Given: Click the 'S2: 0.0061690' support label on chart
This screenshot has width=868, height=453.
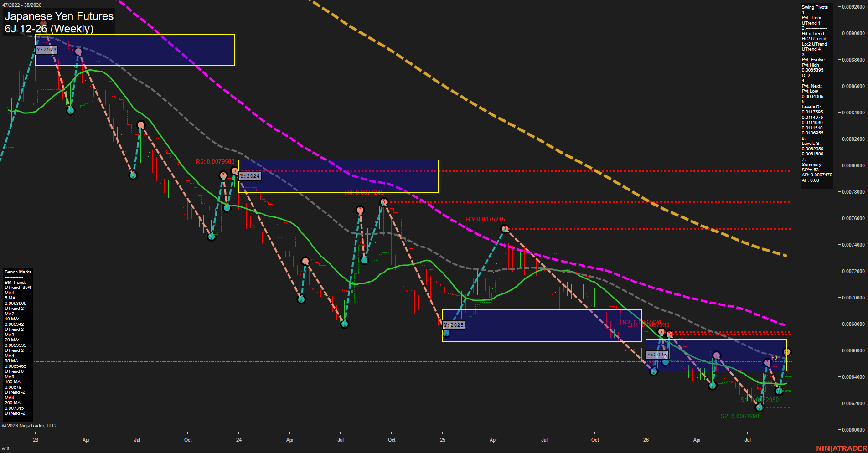Looking at the screenshot, I should [740, 416].
